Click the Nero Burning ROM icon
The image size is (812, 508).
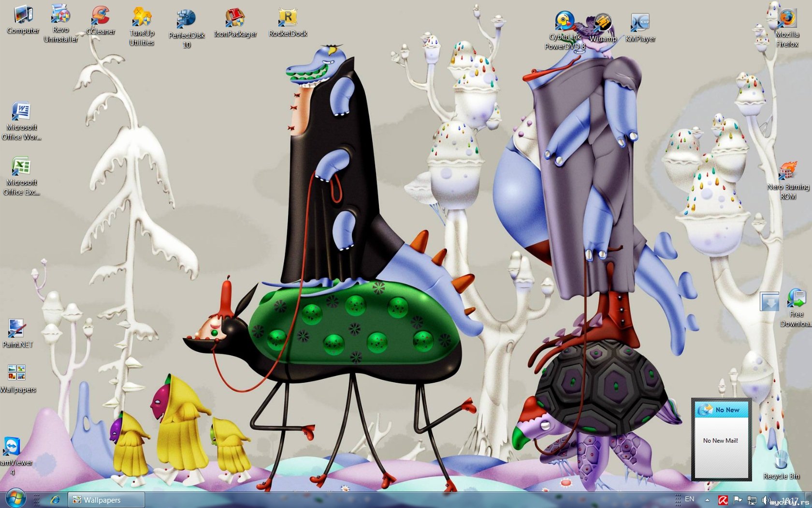pyautogui.click(x=788, y=181)
